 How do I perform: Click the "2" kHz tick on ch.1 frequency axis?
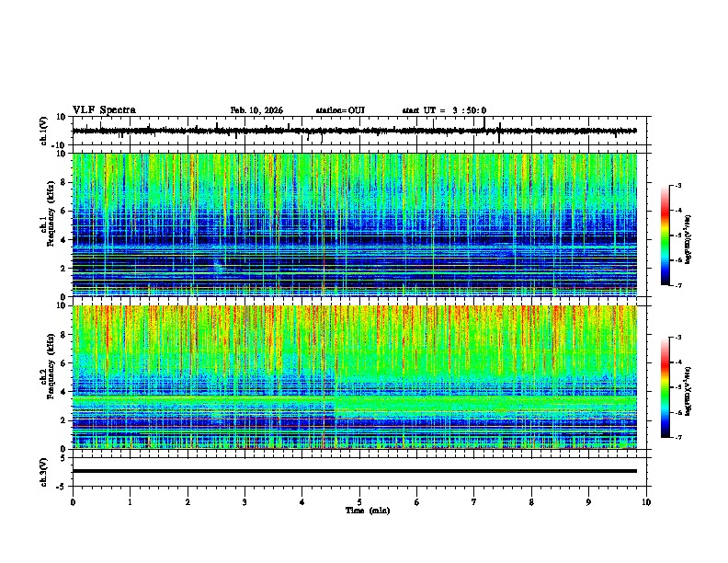pyautogui.click(x=64, y=268)
